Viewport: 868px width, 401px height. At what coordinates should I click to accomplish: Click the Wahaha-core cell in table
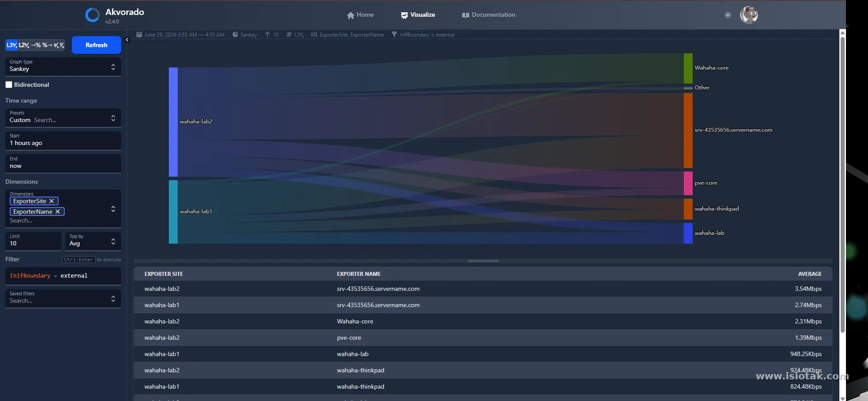[x=355, y=322]
